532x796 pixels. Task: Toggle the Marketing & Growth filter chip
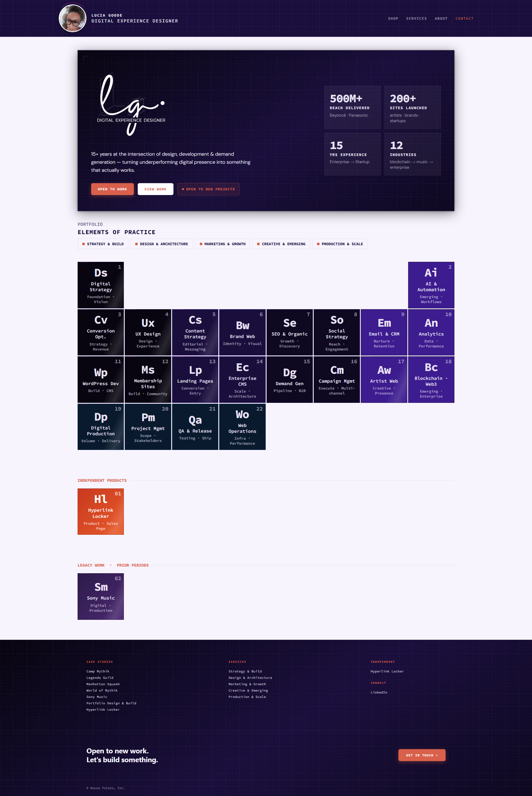222,244
